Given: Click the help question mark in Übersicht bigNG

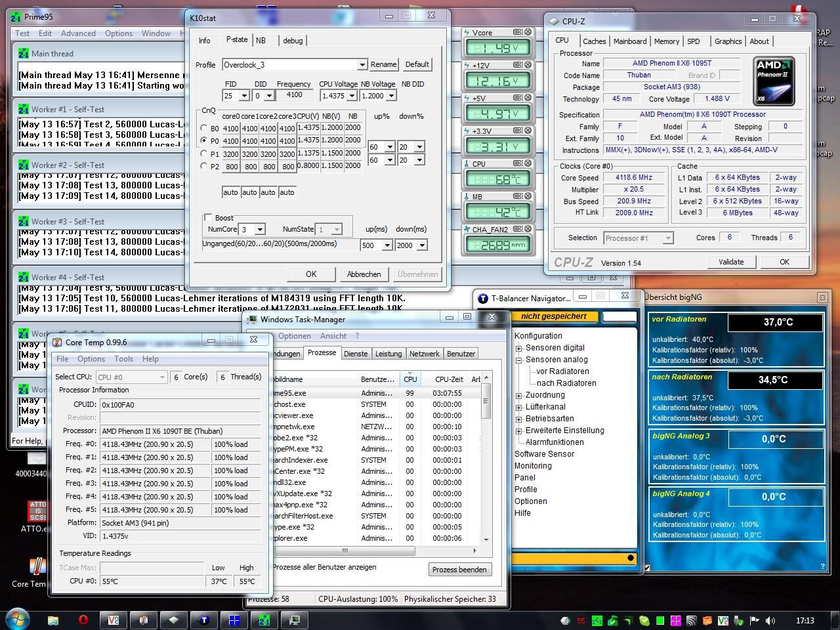Looking at the screenshot, I should tap(822, 566).
